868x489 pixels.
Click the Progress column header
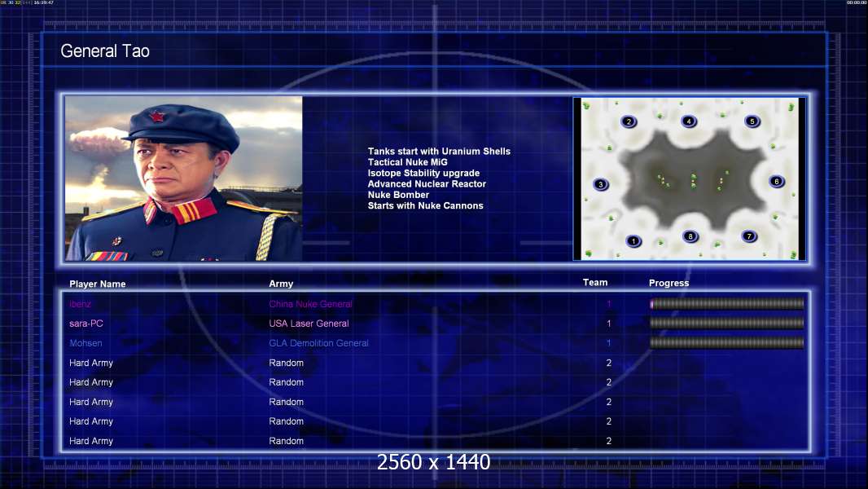pos(669,283)
